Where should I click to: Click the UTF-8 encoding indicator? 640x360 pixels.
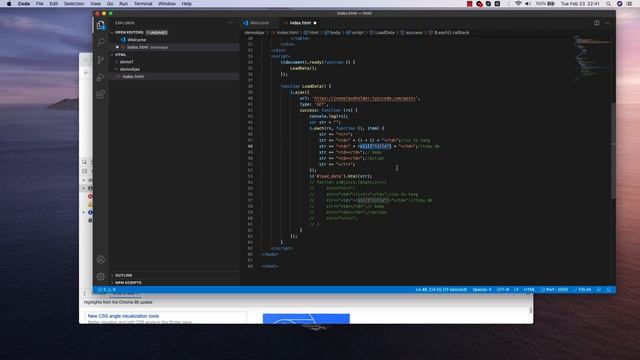click(x=503, y=290)
